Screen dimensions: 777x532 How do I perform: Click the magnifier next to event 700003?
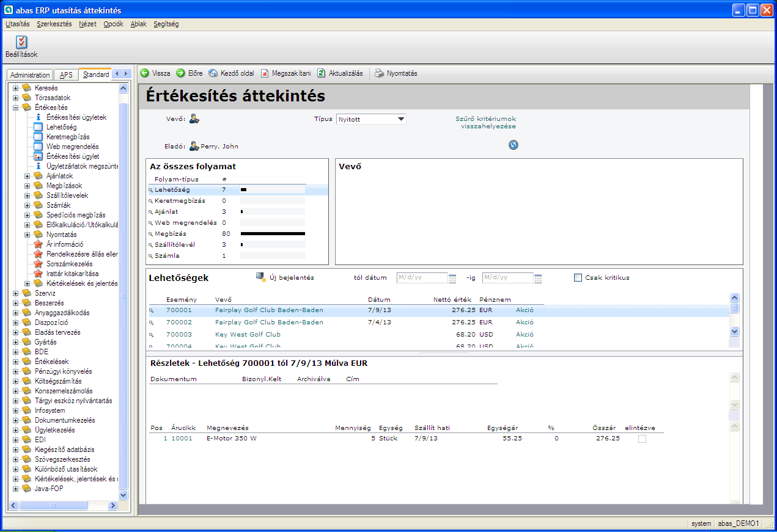[151, 335]
